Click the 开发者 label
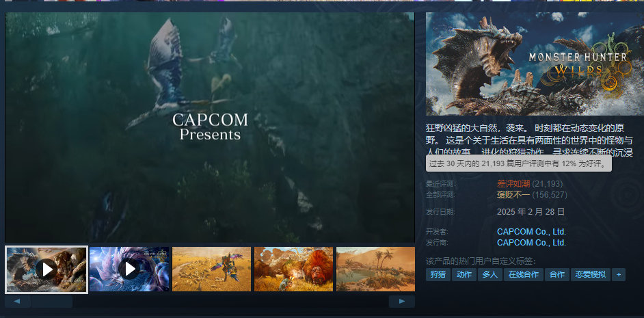644x318 pixels. pyautogui.click(x=437, y=232)
